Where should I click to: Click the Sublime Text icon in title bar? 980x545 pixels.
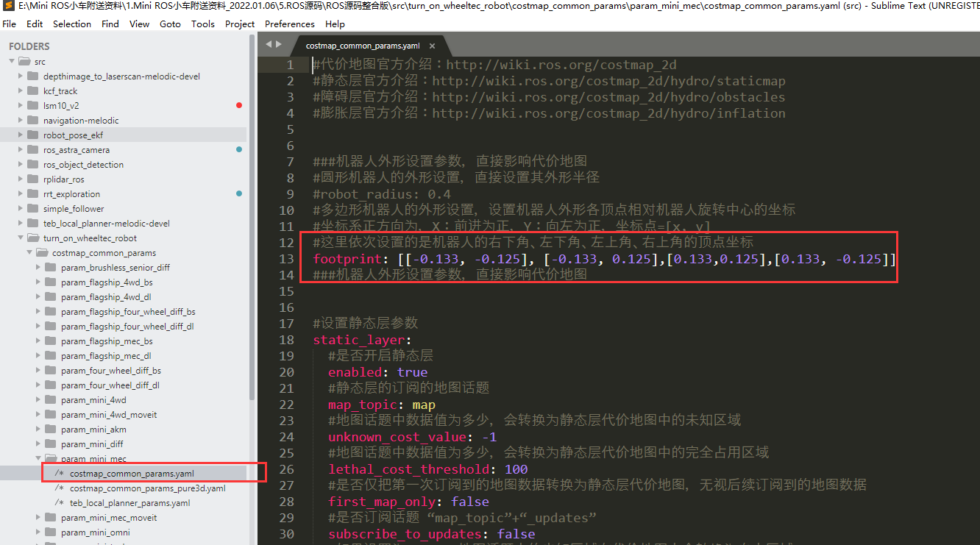pyautogui.click(x=8, y=6)
